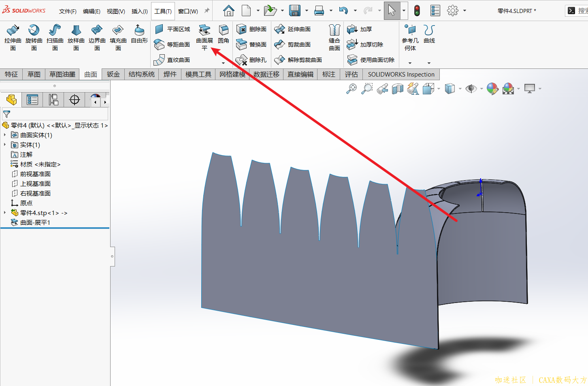Select 曲面-展平1 feature in tree
This screenshot has height=386, width=588.
35,222
